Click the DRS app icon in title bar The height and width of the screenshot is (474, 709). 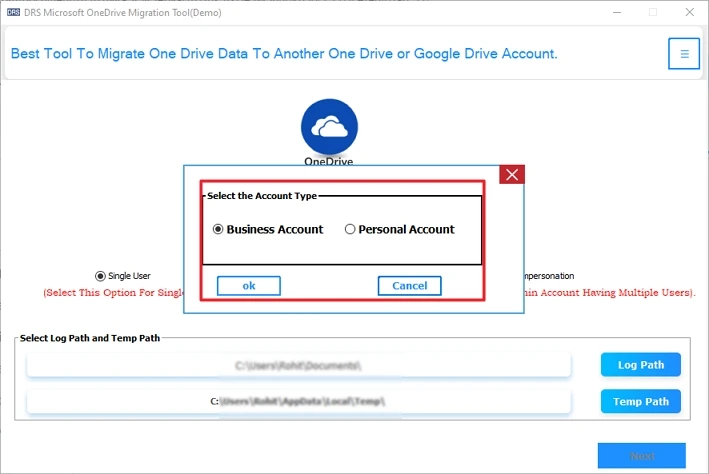coord(14,12)
